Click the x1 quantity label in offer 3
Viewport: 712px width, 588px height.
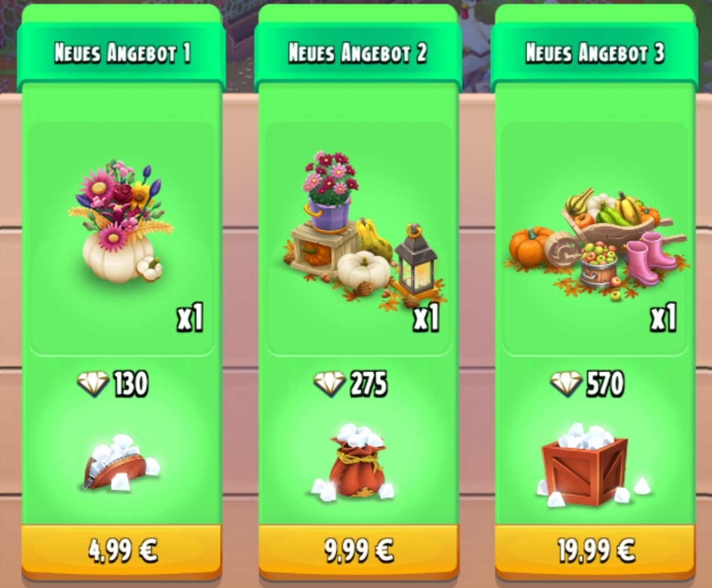tap(663, 318)
